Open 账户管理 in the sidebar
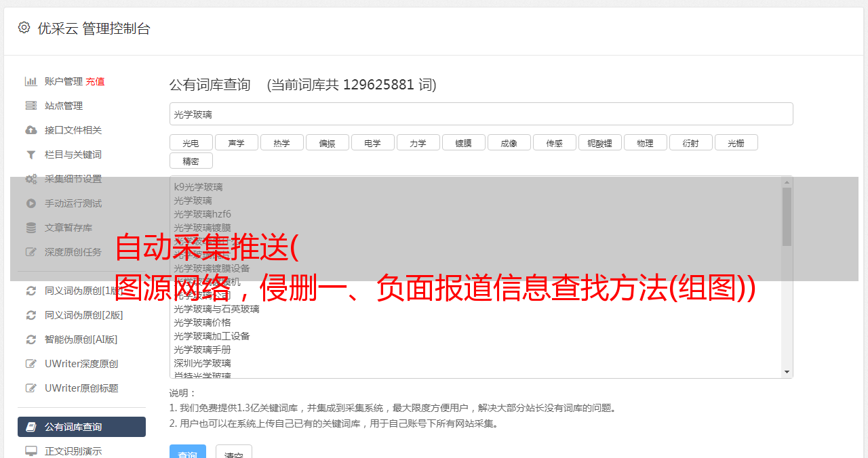This screenshot has height=458, width=868. point(64,81)
